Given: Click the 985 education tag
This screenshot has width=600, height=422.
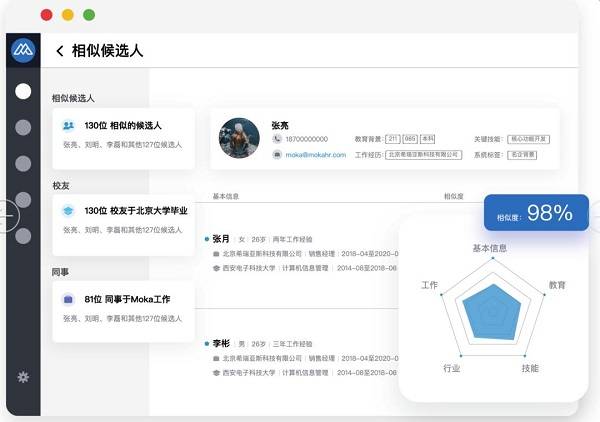Looking at the screenshot, I should click(x=410, y=139).
